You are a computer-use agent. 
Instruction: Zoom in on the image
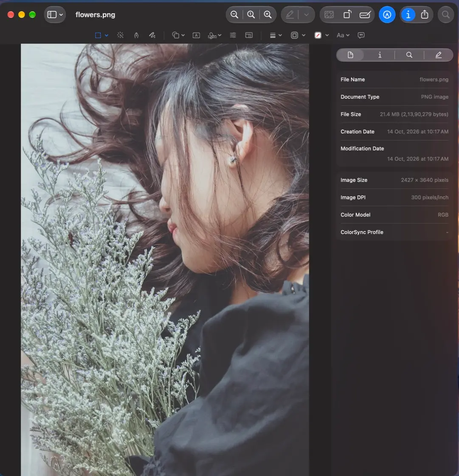click(268, 14)
